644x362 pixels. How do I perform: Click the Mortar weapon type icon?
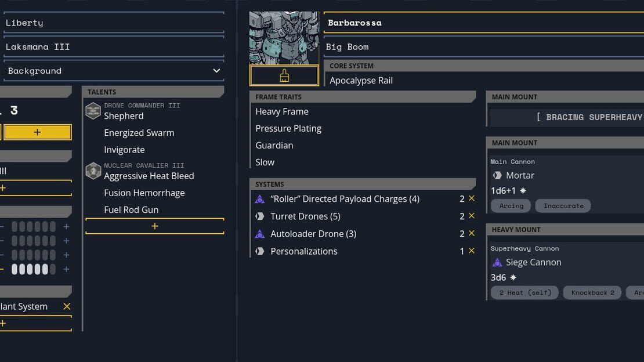(497, 175)
